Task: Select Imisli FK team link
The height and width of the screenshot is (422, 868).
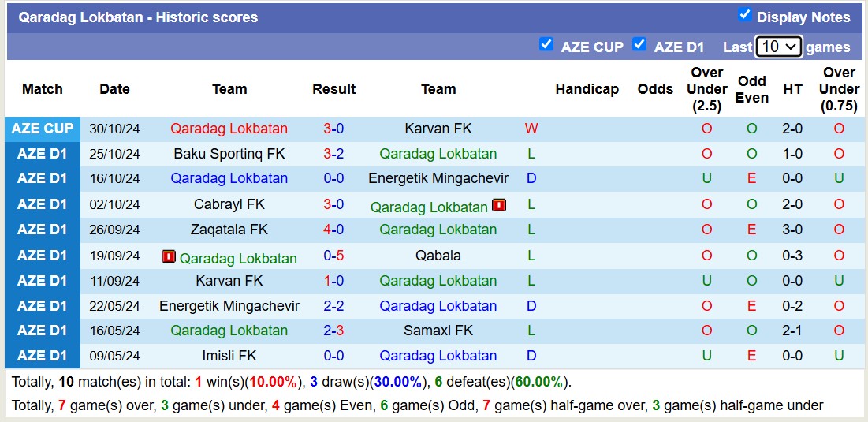Action: (x=229, y=356)
